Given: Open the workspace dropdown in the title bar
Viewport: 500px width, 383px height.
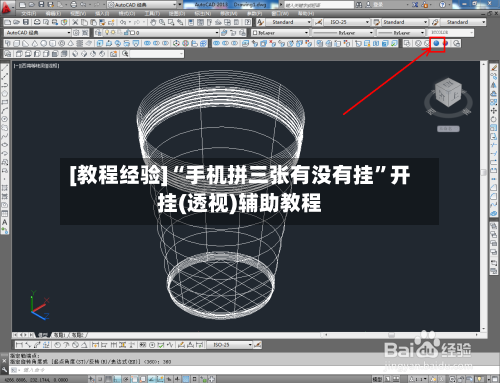Looking at the screenshot, I should tap(142, 5).
